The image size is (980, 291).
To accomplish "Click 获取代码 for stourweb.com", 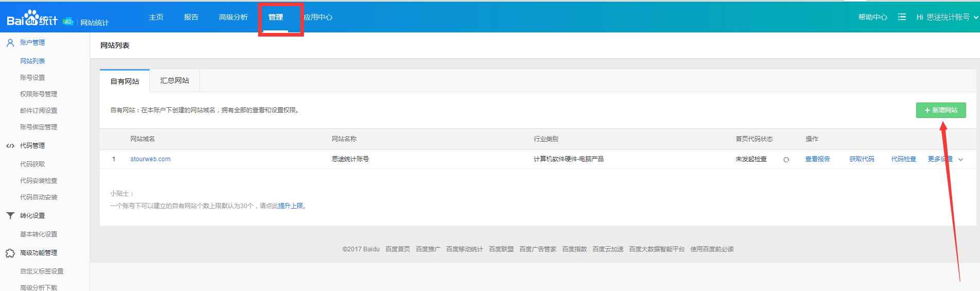I will (x=861, y=159).
